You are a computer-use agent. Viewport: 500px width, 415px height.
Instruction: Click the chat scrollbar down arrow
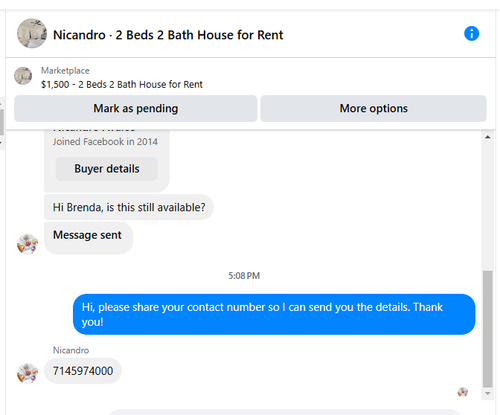coord(488,393)
